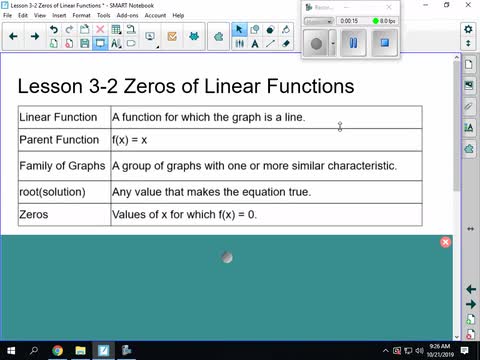Close the teal screen shade
Image resolution: width=480 pixels, height=360 pixels.
[x=445, y=242]
